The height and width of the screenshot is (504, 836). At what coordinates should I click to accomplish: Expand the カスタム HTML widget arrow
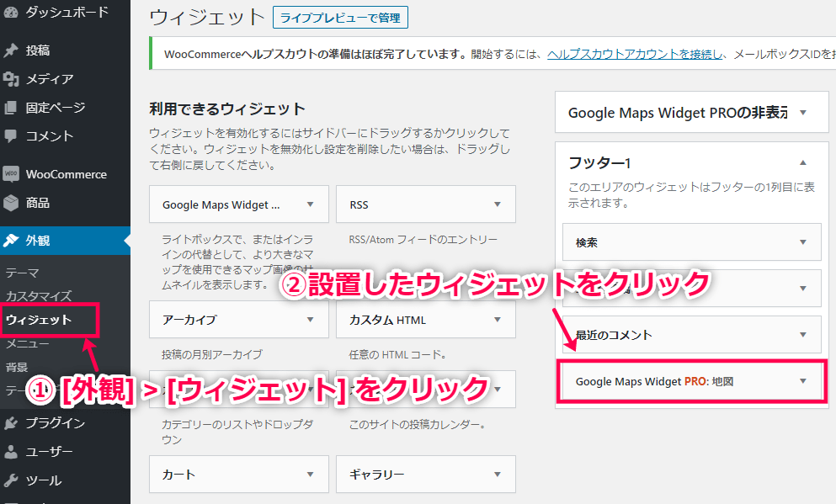point(498,321)
